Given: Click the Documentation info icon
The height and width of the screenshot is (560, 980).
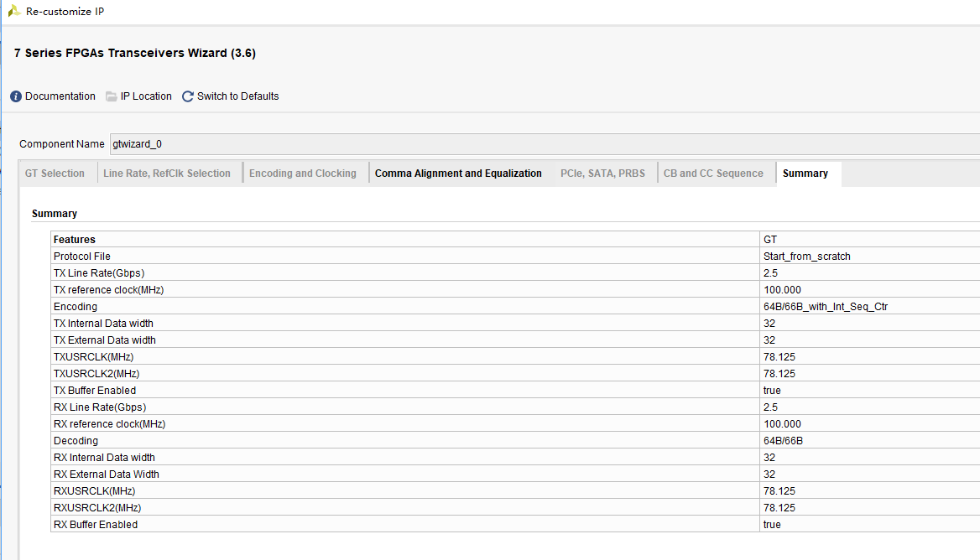Looking at the screenshot, I should pyautogui.click(x=16, y=96).
